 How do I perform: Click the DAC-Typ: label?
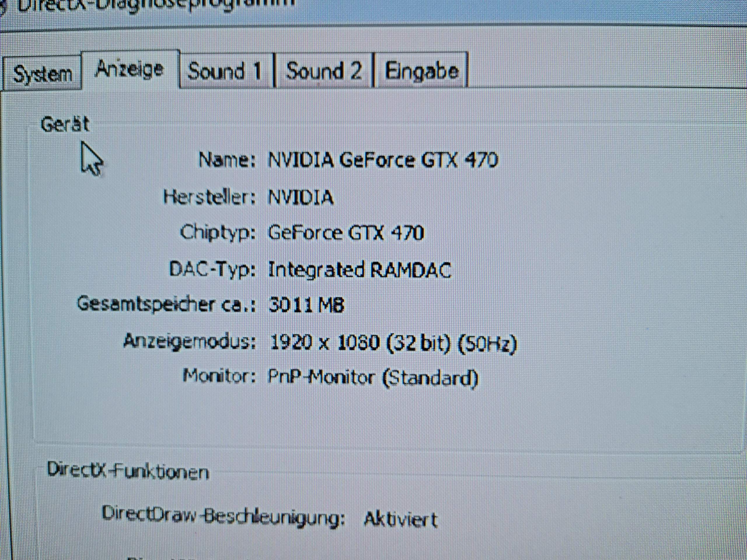[x=212, y=270]
